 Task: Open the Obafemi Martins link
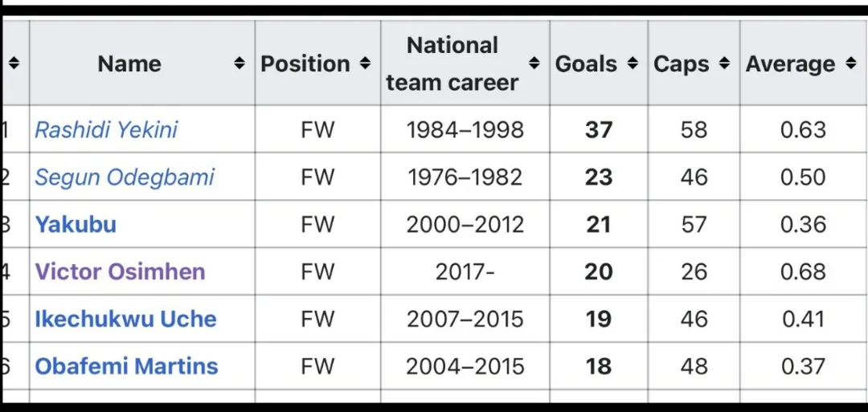pos(126,366)
